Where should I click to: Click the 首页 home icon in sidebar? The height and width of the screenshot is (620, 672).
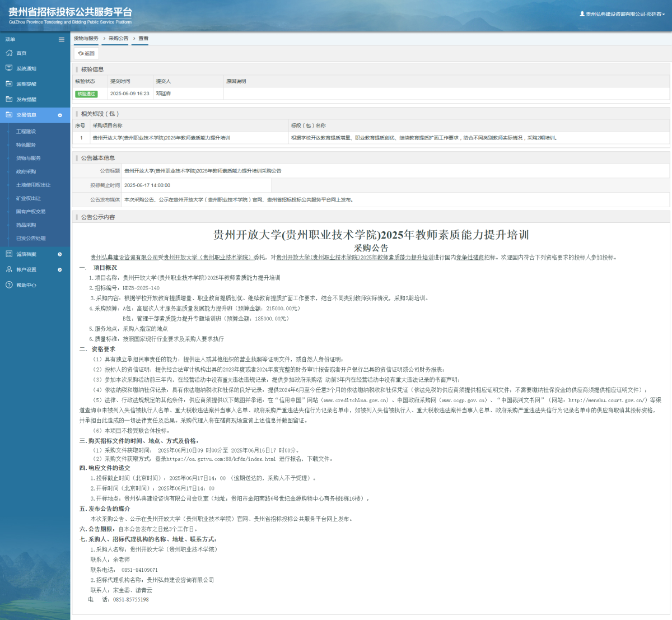coord(9,53)
